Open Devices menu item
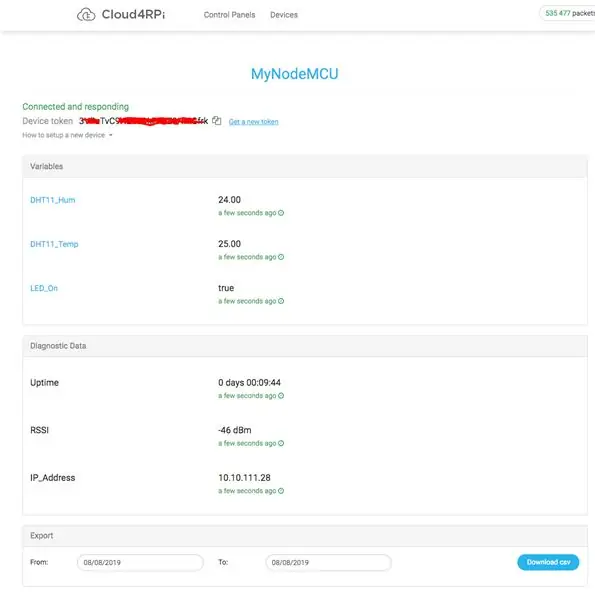Screen dimensions: 595x600 click(x=284, y=15)
